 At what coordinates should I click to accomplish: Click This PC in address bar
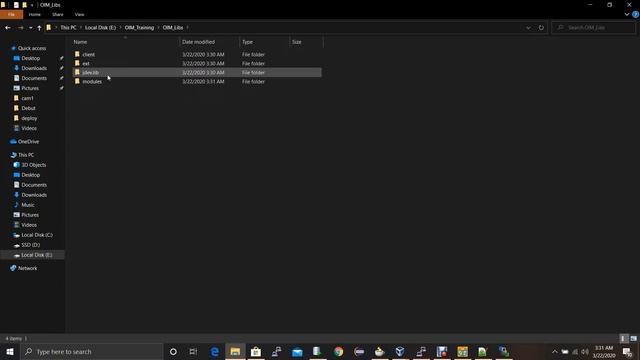[68, 28]
